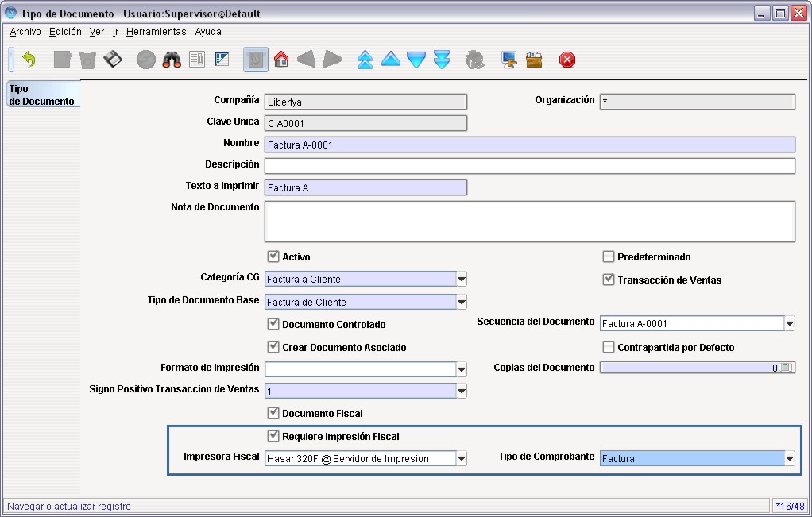Viewport: 812px width, 517px height.
Task: Click the Texto a Imprimir field
Action: click(x=365, y=187)
